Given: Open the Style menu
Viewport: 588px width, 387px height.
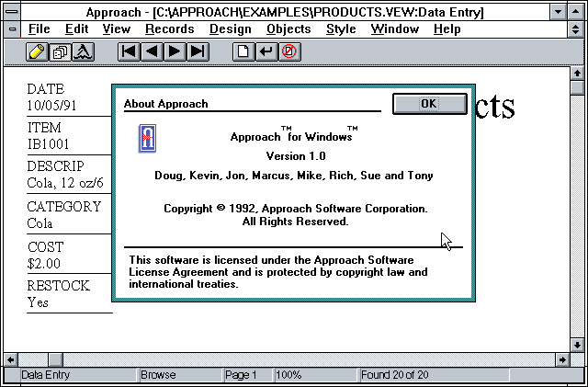Looking at the screenshot, I should (341, 29).
